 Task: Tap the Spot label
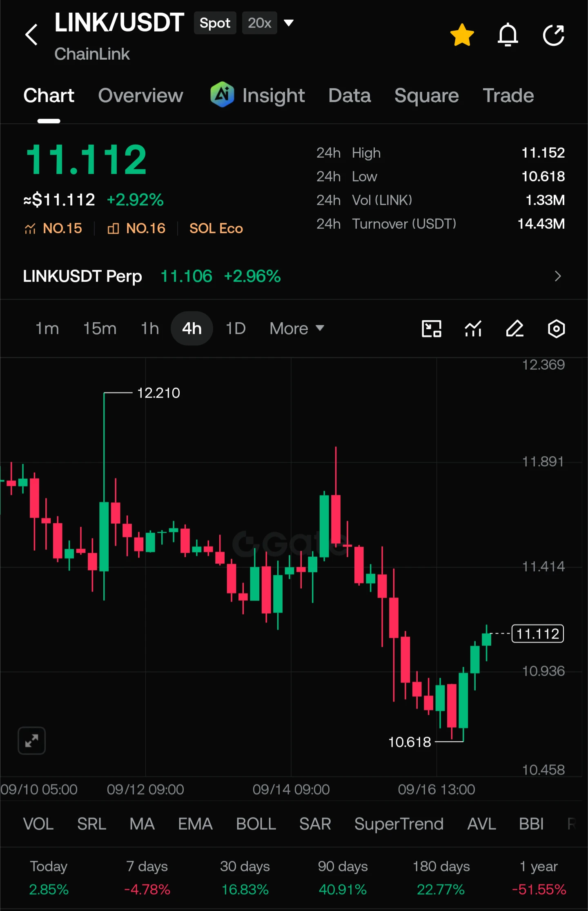(x=215, y=23)
